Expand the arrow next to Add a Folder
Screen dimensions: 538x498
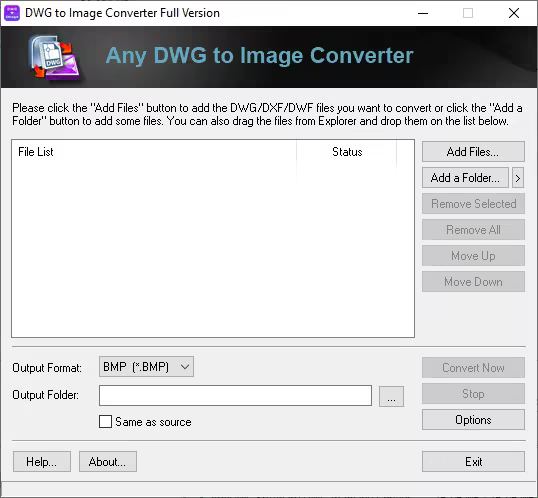[x=518, y=178]
